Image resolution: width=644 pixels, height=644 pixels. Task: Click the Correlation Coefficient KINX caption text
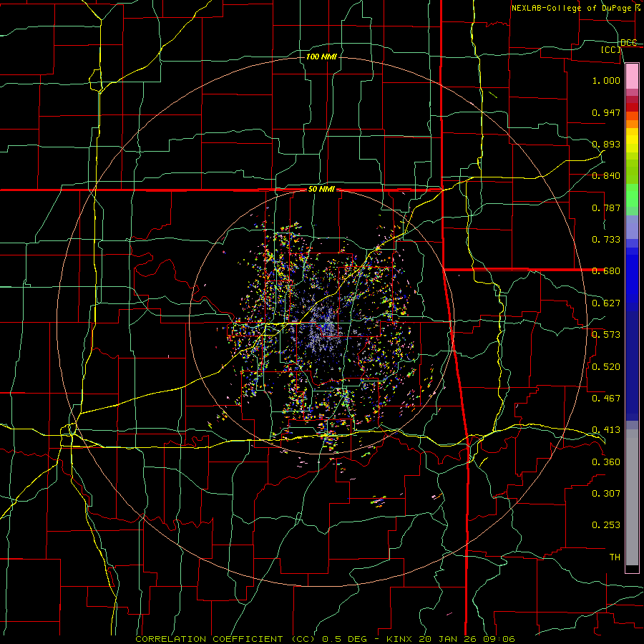325,639
